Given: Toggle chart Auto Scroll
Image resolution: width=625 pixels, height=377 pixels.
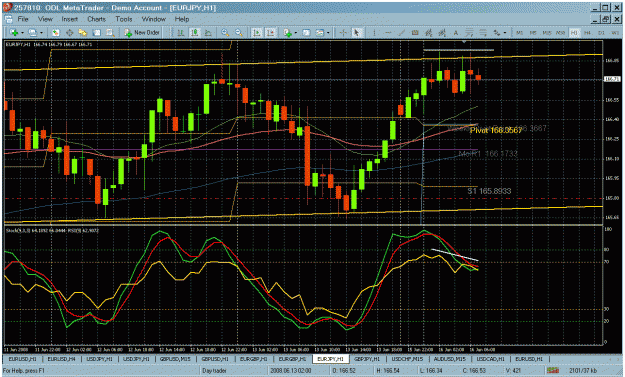Looking at the screenshot, I should [257, 33].
